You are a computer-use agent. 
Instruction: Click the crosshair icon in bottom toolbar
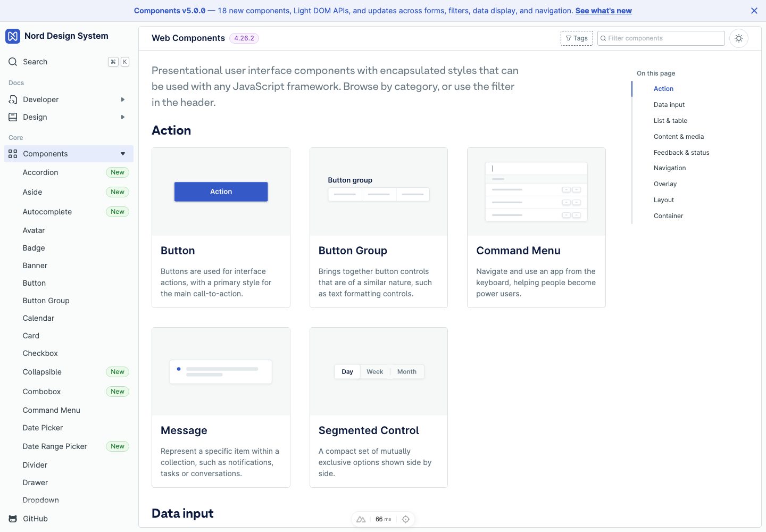(x=406, y=519)
